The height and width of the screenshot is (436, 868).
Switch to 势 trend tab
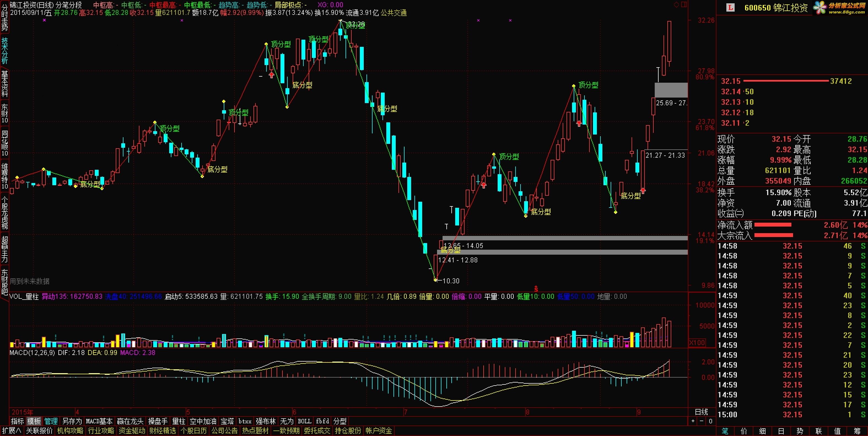click(800, 431)
